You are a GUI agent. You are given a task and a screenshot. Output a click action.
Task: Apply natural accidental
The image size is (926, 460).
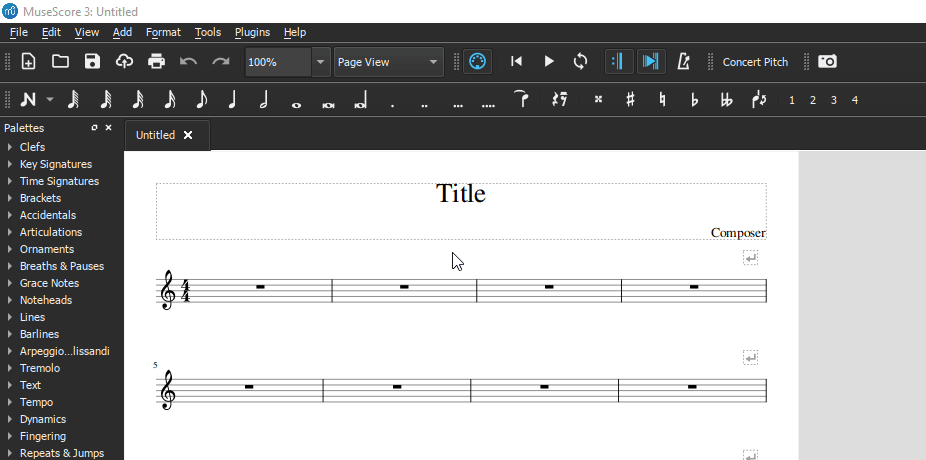(x=662, y=100)
